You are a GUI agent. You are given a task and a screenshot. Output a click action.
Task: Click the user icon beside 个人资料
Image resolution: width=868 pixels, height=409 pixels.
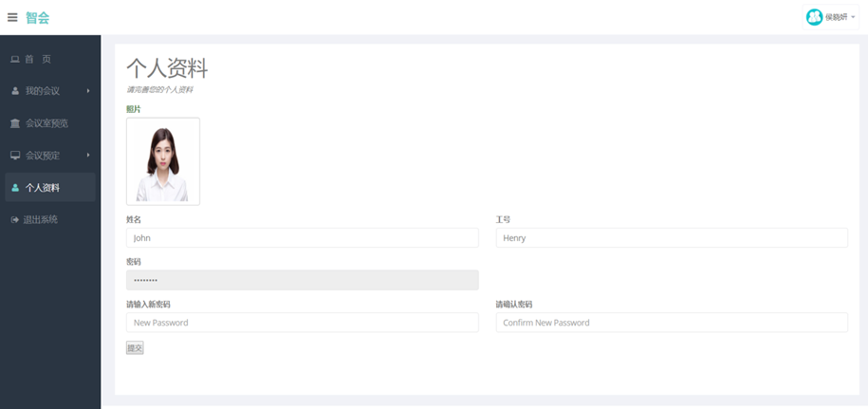(x=15, y=188)
